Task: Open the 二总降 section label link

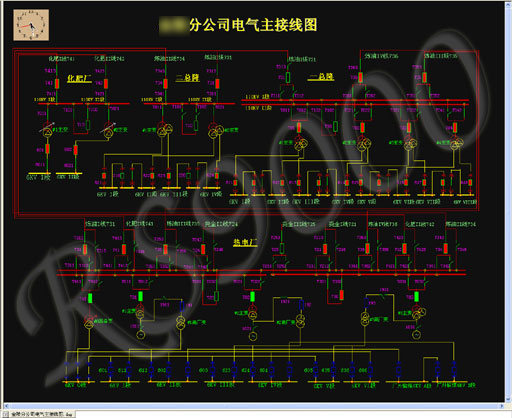Action: (x=187, y=78)
